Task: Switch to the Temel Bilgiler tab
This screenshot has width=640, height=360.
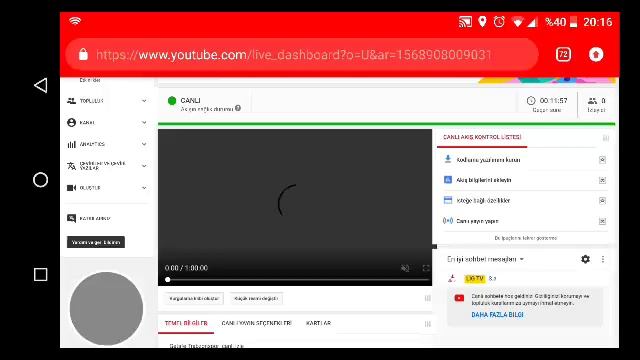Action: (186, 323)
